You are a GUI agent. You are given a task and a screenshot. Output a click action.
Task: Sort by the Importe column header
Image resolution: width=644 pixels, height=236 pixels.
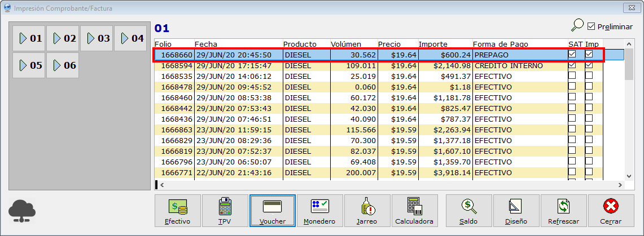[444, 44]
